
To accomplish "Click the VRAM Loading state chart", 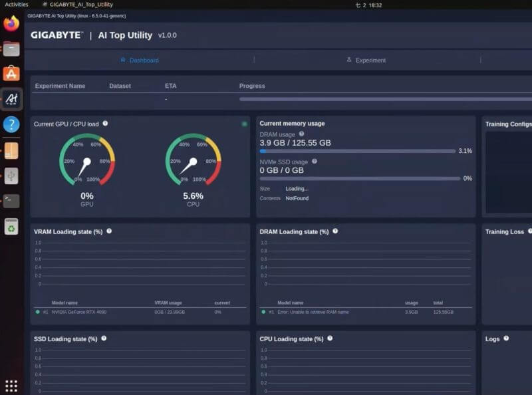I will (140, 263).
